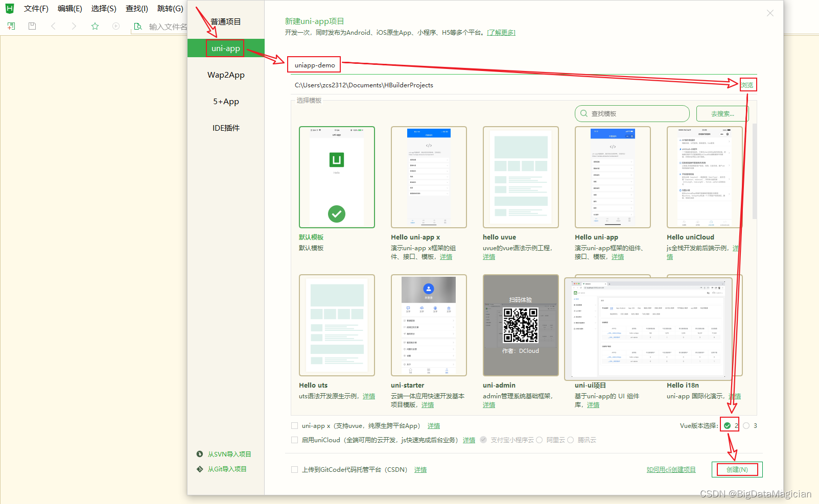Open 详情 link for uni-starter
The height and width of the screenshot is (504, 819).
click(428, 405)
